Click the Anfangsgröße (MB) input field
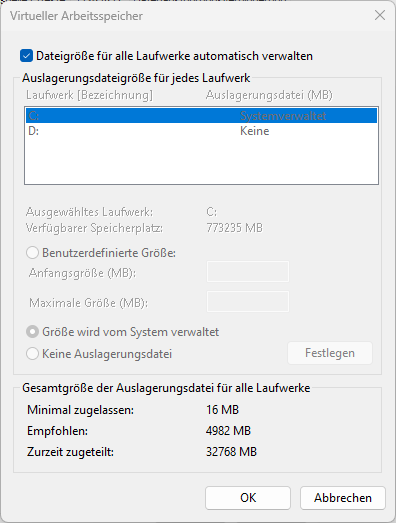Screen dimensions: 396x523 coord(248,272)
